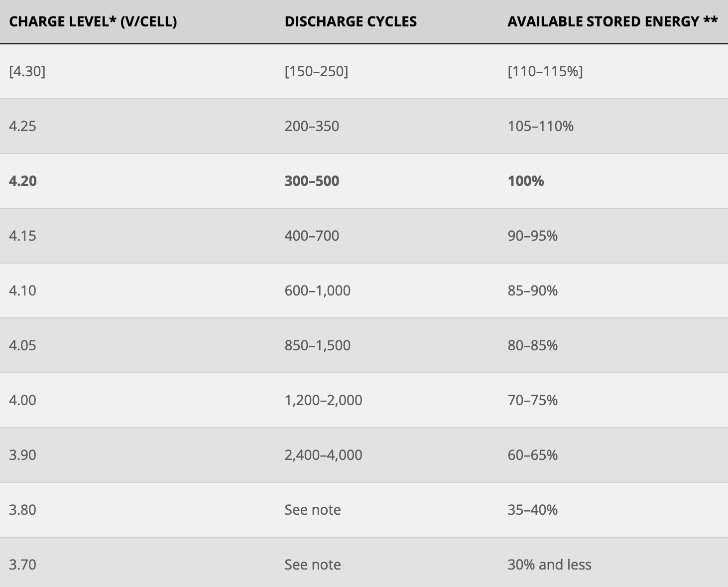
Task: Click See note in the 3.80 row
Action: [313, 510]
